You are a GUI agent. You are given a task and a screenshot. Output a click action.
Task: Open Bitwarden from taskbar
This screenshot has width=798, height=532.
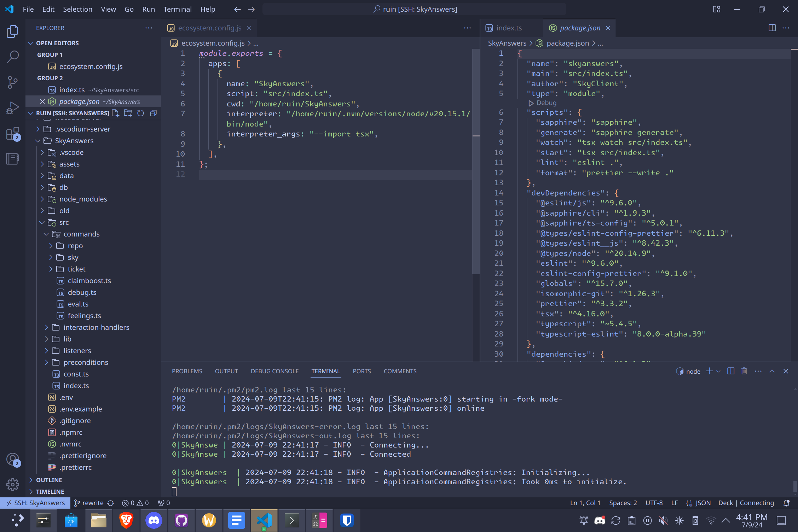click(x=347, y=520)
